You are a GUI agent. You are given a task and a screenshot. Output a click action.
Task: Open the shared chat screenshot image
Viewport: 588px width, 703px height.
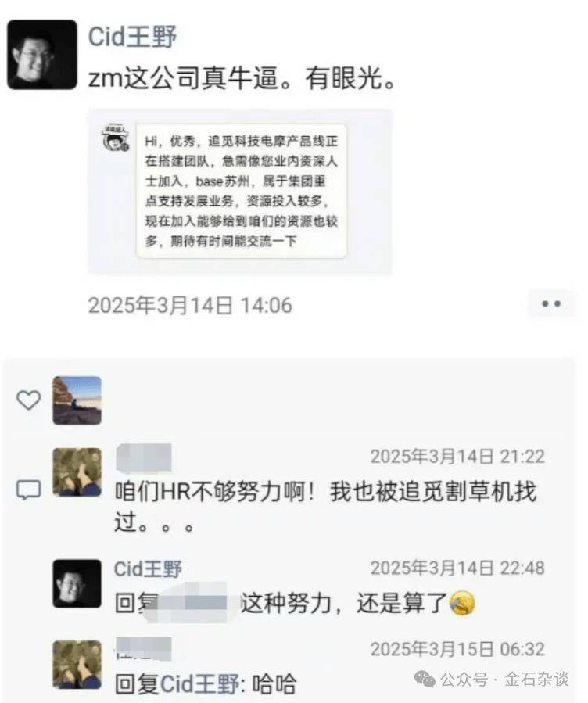pos(240,192)
